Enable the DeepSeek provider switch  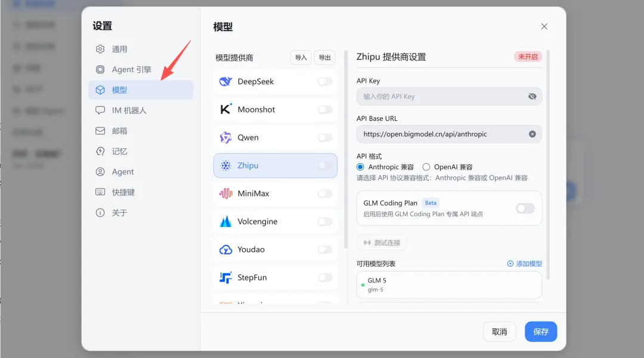325,82
